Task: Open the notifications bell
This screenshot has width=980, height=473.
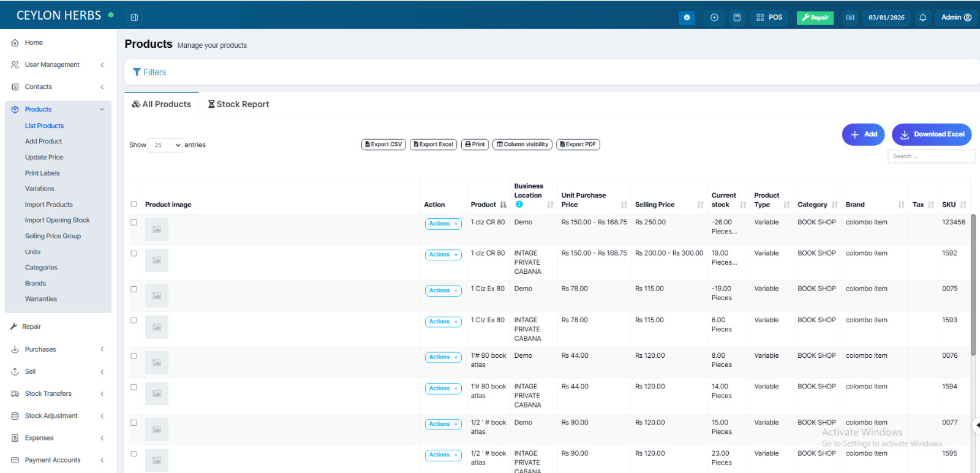Action: tap(922, 17)
